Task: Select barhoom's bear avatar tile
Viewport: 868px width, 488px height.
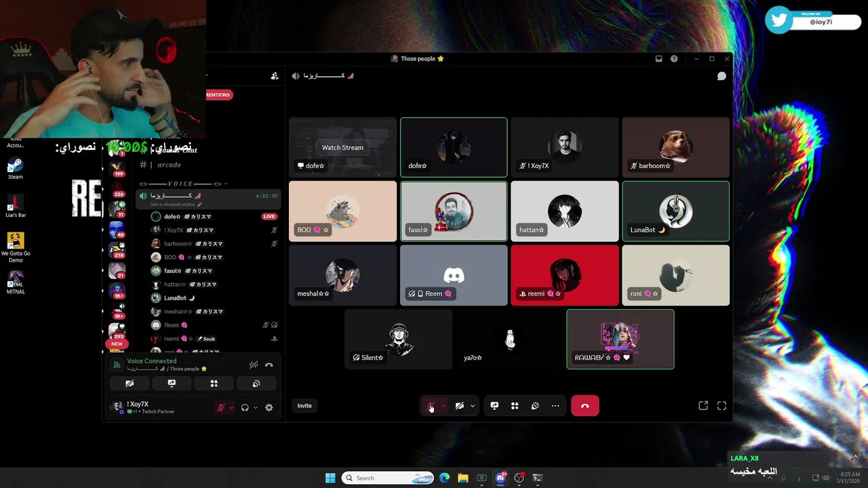Action: point(676,147)
